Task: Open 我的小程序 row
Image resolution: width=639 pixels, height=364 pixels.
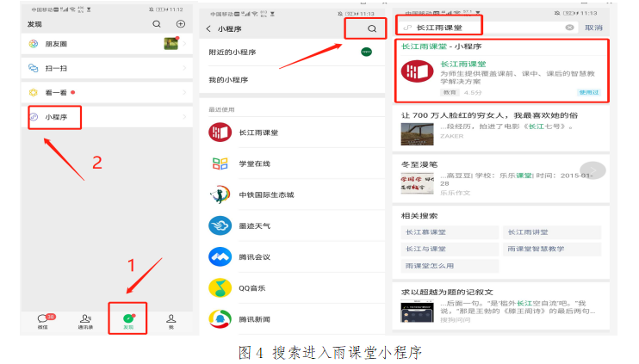Action: (x=292, y=80)
